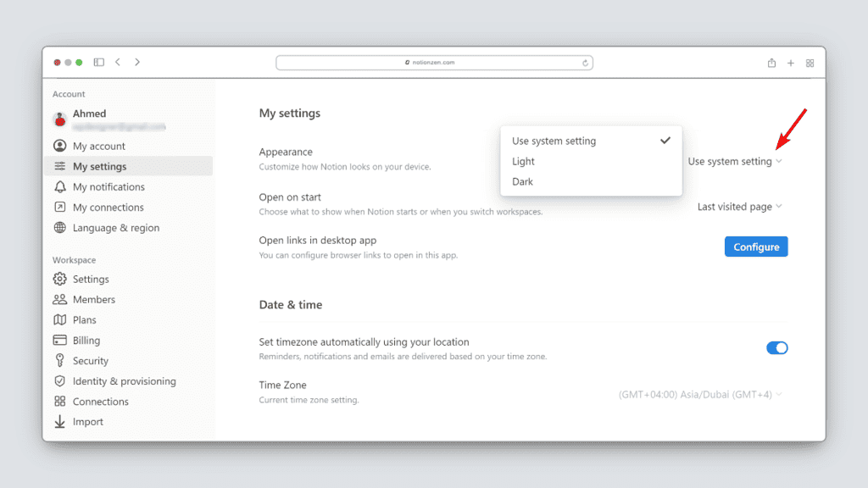The image size is (868, 488).
Task: Open the workspace Settings gear icon
Action: (x=59, y=279)
